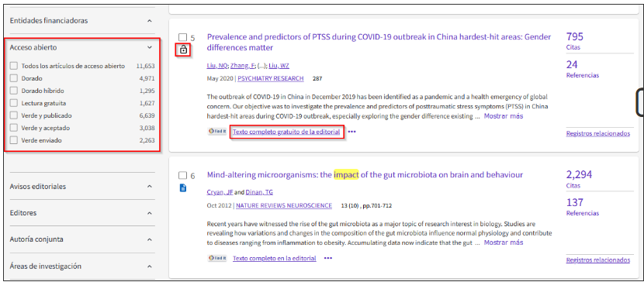The height and width of the screenshot is (282, 644).
Task: View the 795 citations count
Action: [x=575, y=36]
